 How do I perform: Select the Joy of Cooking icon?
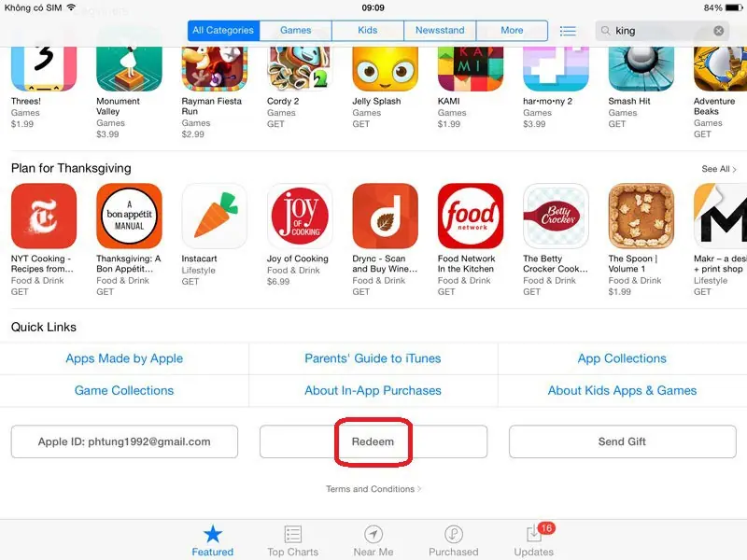[x=300, y=216]
